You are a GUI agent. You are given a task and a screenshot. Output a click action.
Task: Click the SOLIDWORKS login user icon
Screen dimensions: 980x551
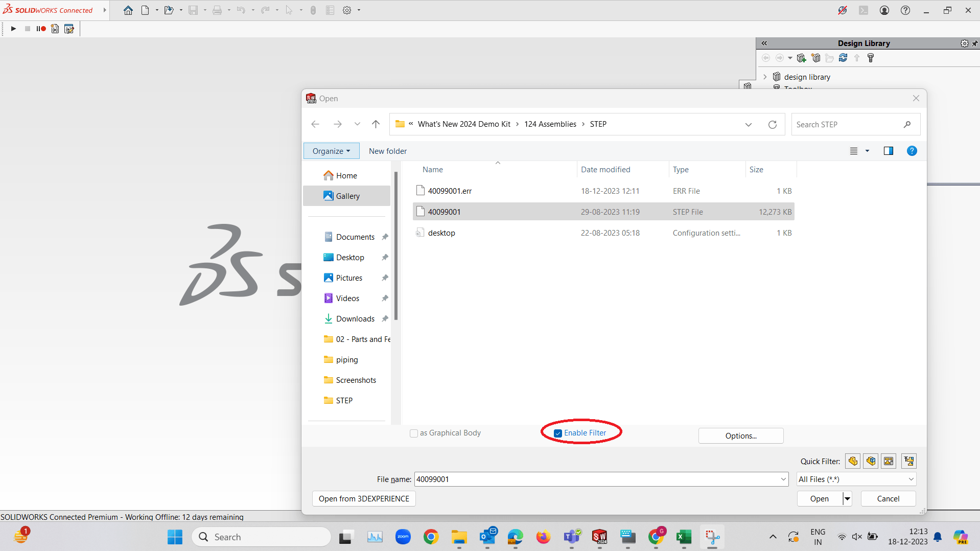click(884, 10)
